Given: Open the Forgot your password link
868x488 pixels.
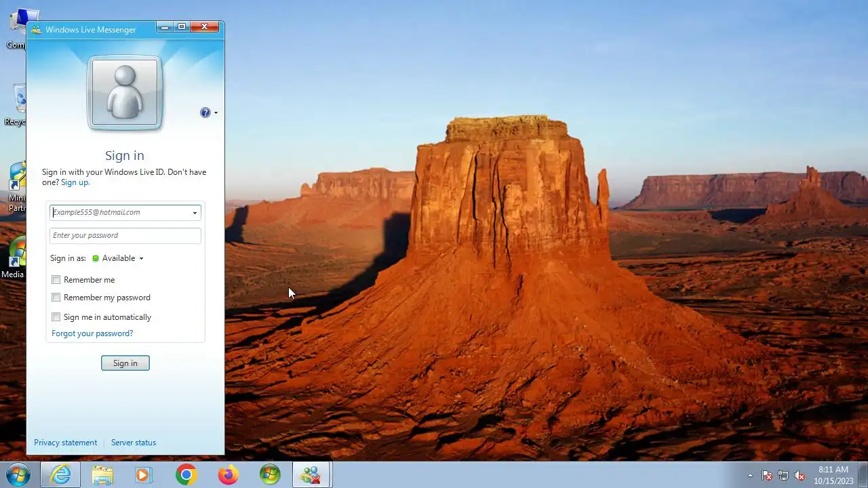Looking at the screenshot, I should point(92,333).
